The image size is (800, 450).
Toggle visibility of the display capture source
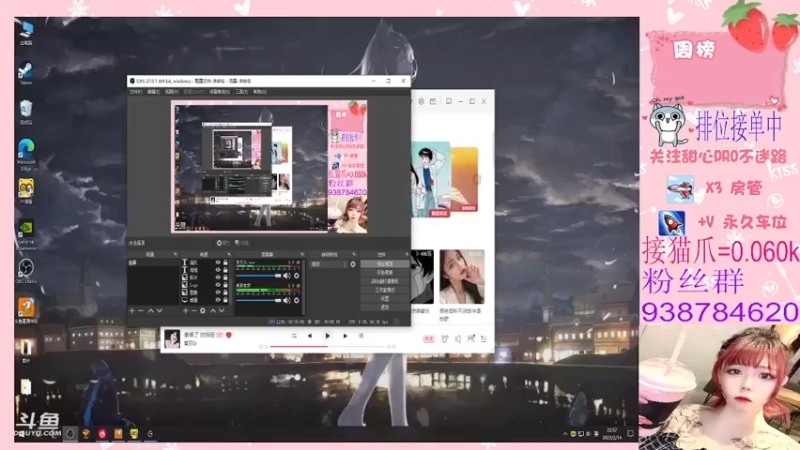(x=218, y=300)
